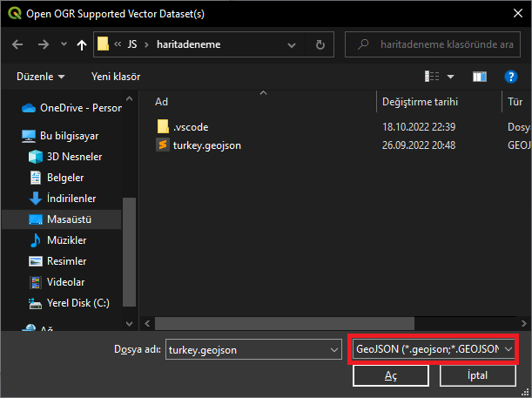Expand the view options arrow
The image size is (532, 398).
pyautogui.click(x=450, y=77)
